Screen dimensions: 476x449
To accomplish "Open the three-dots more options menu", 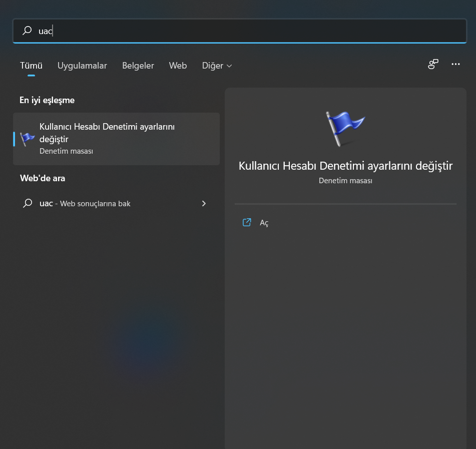I will pyautogui.click(x=455, y=64).
